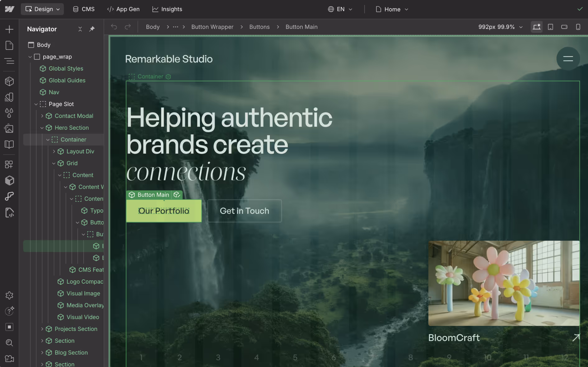Click the Get in Touch button
This screenshot has width=588, height=367.
245,211
